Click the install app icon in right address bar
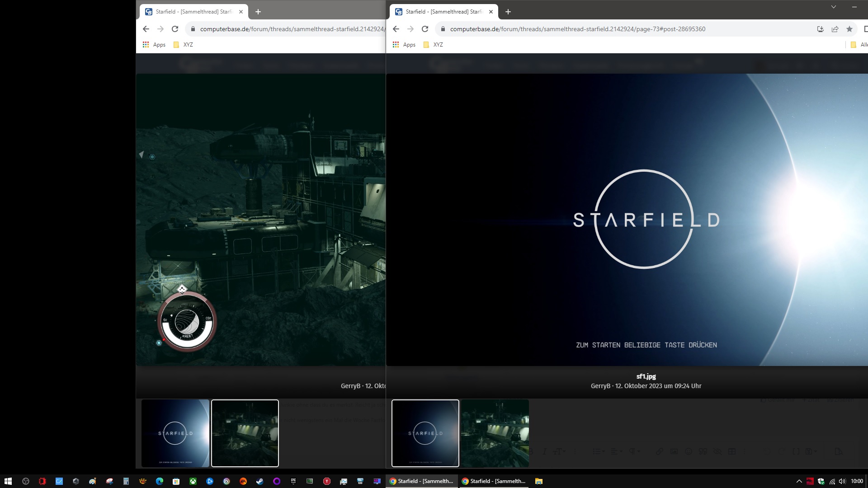Screen dimensions: 868x488 tap(820, 29)
